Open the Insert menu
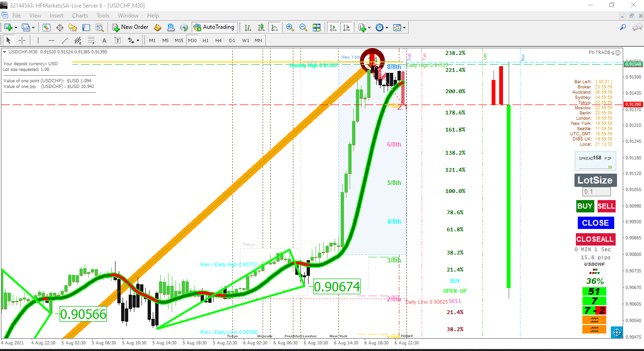The height and width of the screenshot is (351, 644). (x=56, y=16)
